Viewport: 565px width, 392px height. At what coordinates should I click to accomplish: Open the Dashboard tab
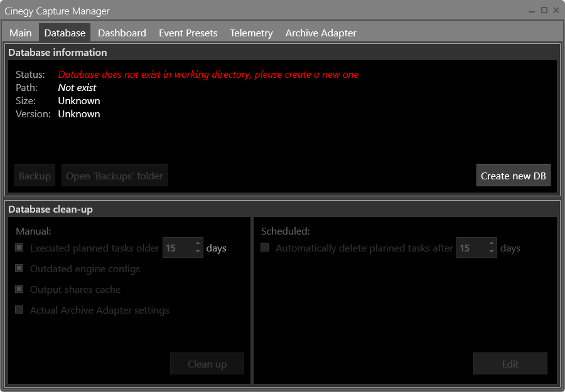122,33
